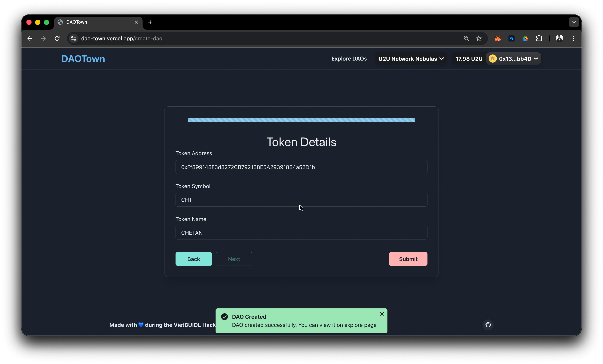Click the Token Symbol field
The image size is (603, 364).
[x=301, y=200]
